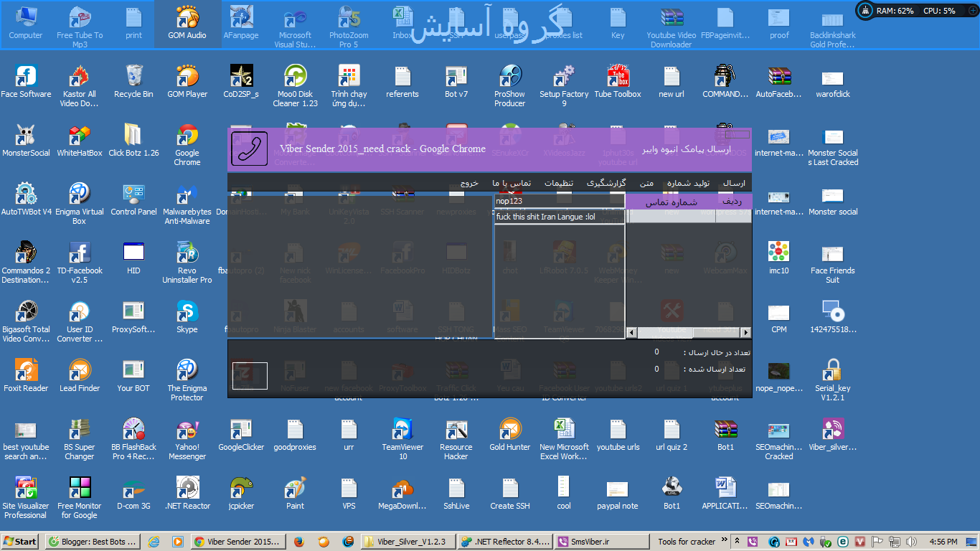
Task: Switch to the Viber_Silver_V1.2.3 taskbar folder
Action: coord(408,542)
